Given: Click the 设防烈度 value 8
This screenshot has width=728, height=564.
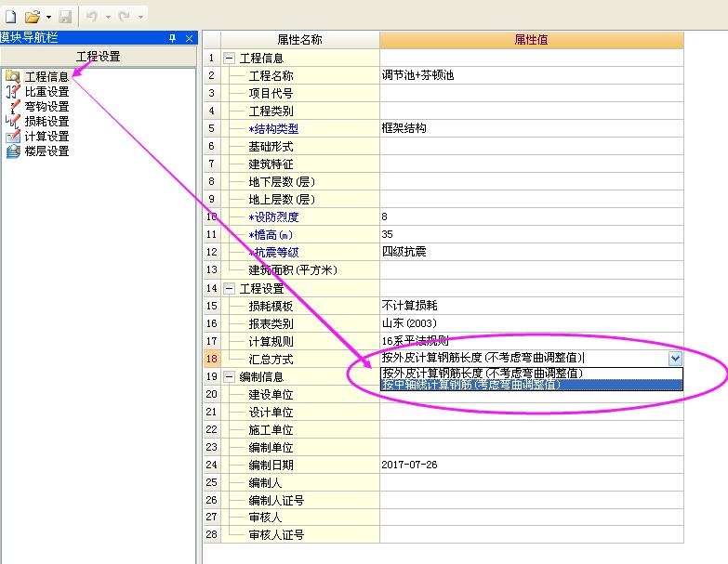Looking at the screenshot, I should (384, 216).
